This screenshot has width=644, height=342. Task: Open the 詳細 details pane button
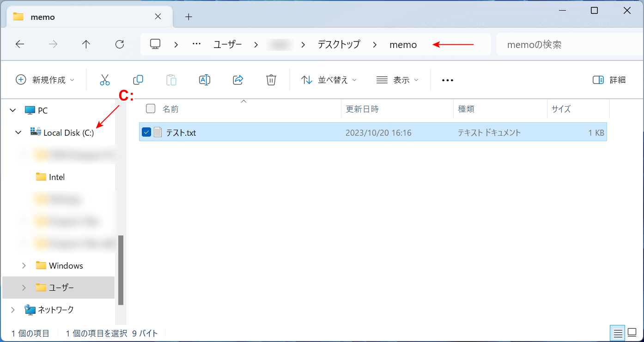tap(609, 80)
